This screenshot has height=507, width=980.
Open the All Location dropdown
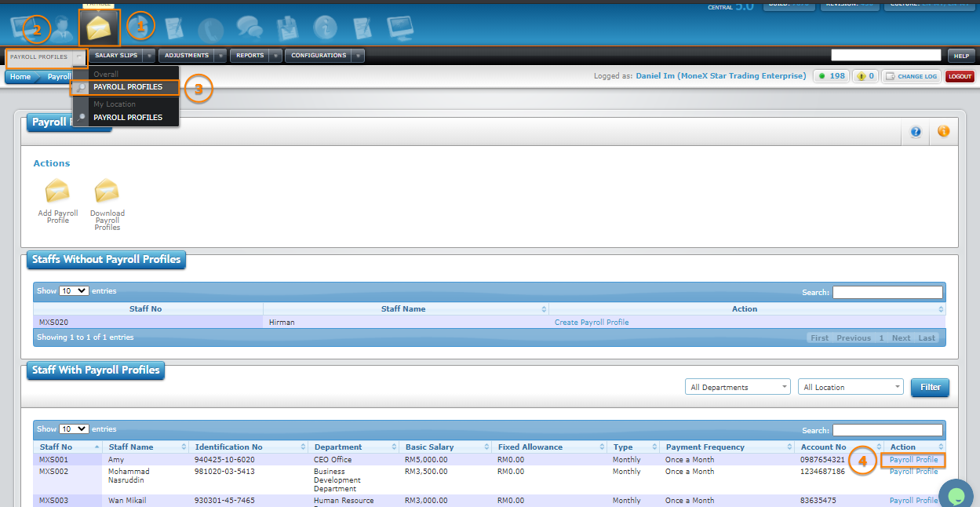851,387
